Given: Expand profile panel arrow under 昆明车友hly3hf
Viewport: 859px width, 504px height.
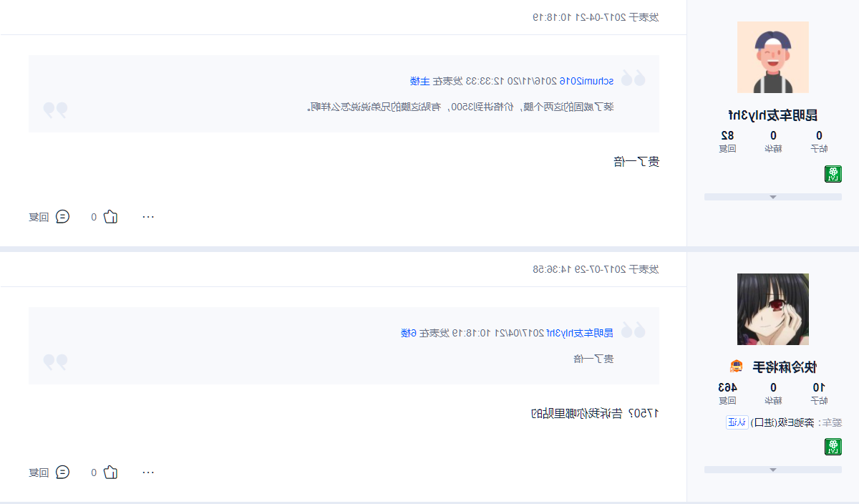Looking at the screenshot, I should pos(773,197).
